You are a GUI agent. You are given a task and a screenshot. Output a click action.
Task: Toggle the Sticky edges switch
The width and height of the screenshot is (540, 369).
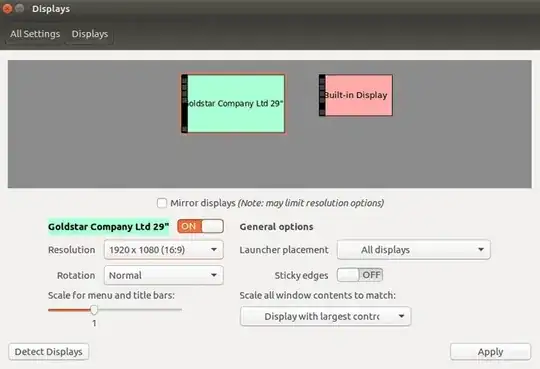[360, 275]
